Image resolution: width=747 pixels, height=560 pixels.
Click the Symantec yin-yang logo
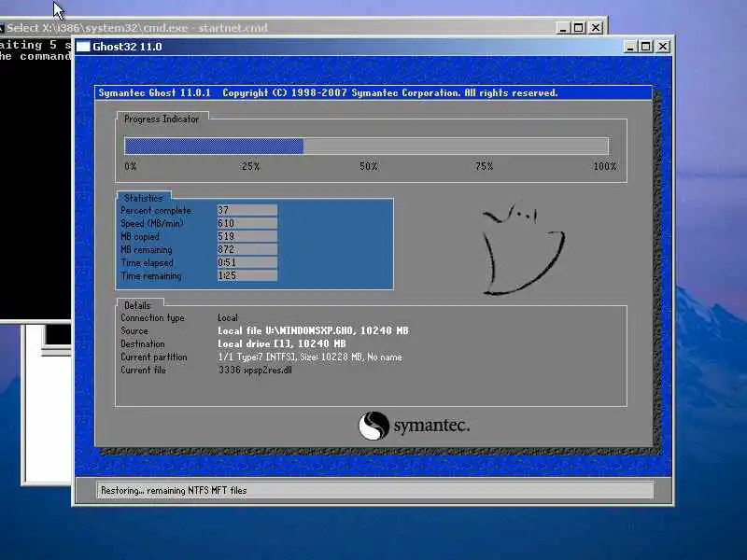[x=374, y=426]
